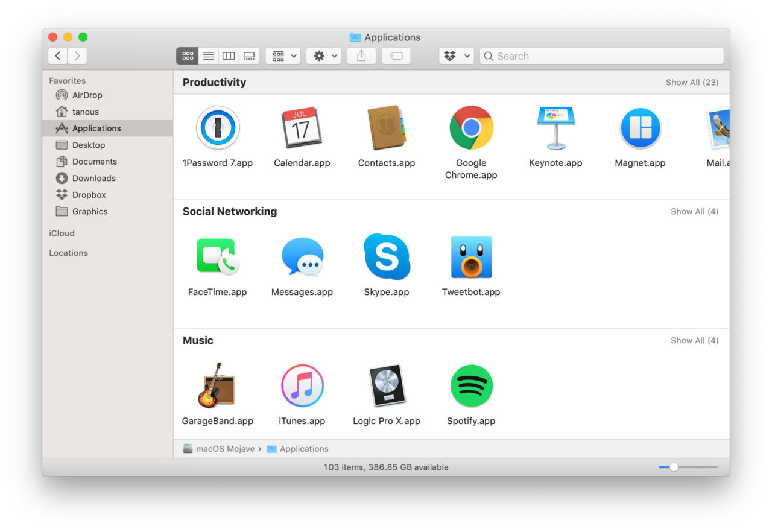Show all 23 Productivity apps
The image size is (772, 532).
[x=692, y=82]
